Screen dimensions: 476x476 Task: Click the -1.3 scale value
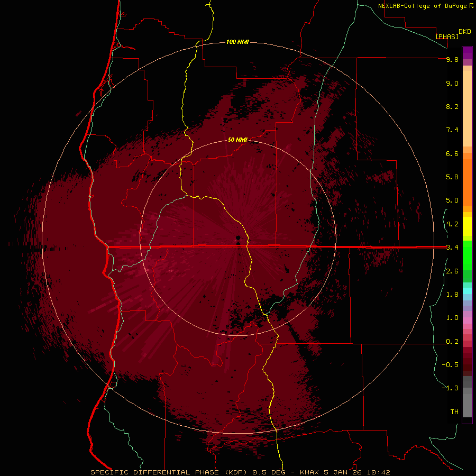coord(450,388)
